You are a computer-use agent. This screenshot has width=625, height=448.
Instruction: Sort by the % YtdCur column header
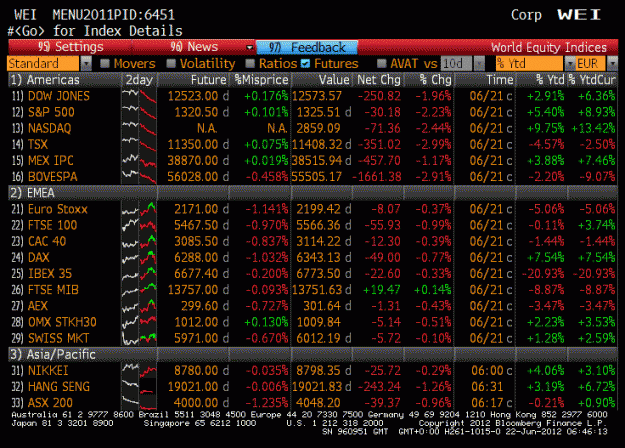(x=592, y=80)
